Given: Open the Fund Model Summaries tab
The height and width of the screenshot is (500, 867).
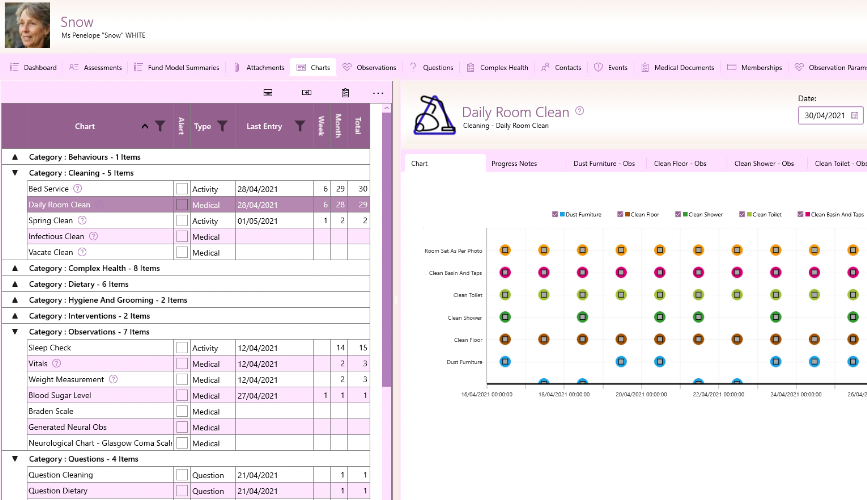Looking at the screenshot, I should (177, 67).
